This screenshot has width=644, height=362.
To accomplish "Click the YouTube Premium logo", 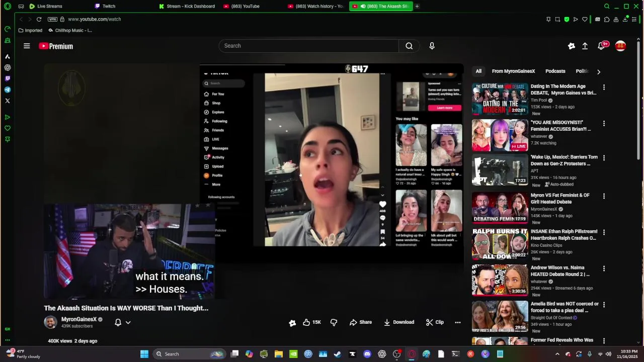I will click(x=56, y=46).
